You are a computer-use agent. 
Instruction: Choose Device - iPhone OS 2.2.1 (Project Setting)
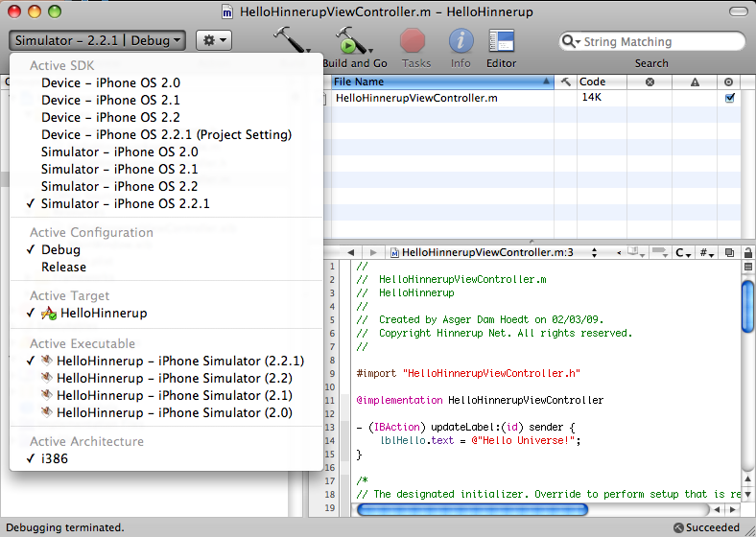[166, 135]
